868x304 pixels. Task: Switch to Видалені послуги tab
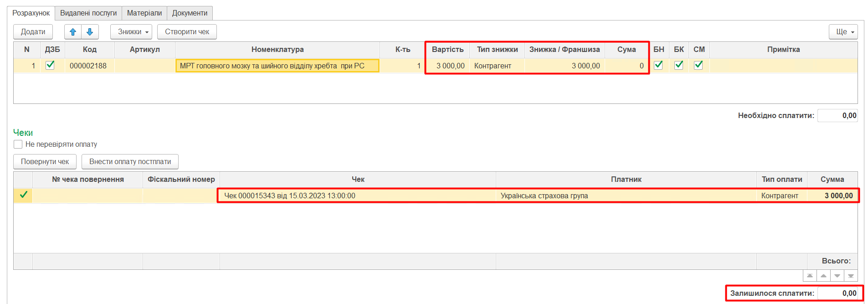88,13
